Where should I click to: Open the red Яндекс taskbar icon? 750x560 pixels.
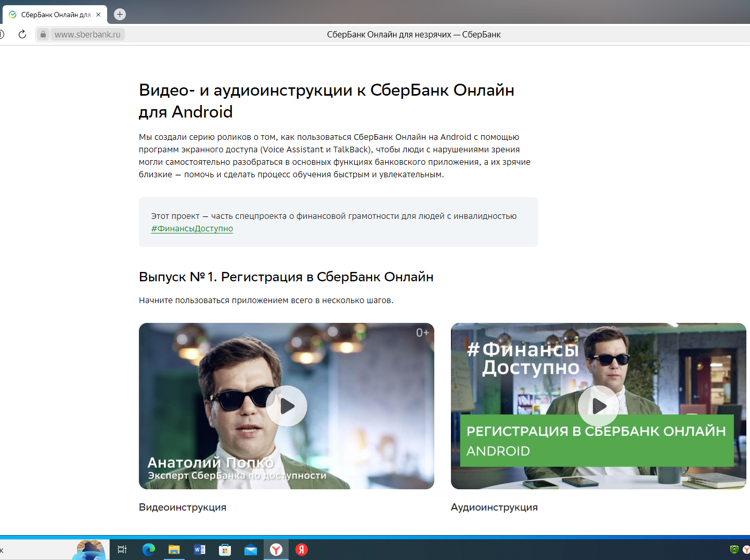pyautogui.click(x=302, y=550)
